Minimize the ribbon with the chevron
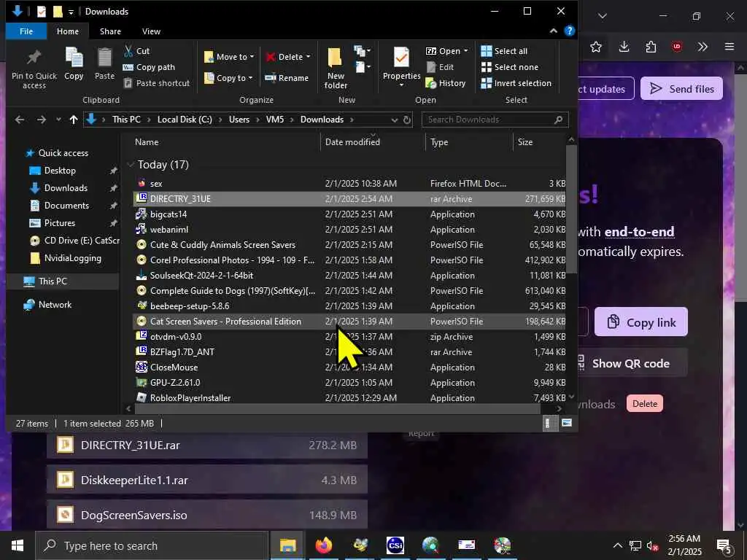This screenshot has height=560, width=747. [553, 31]
